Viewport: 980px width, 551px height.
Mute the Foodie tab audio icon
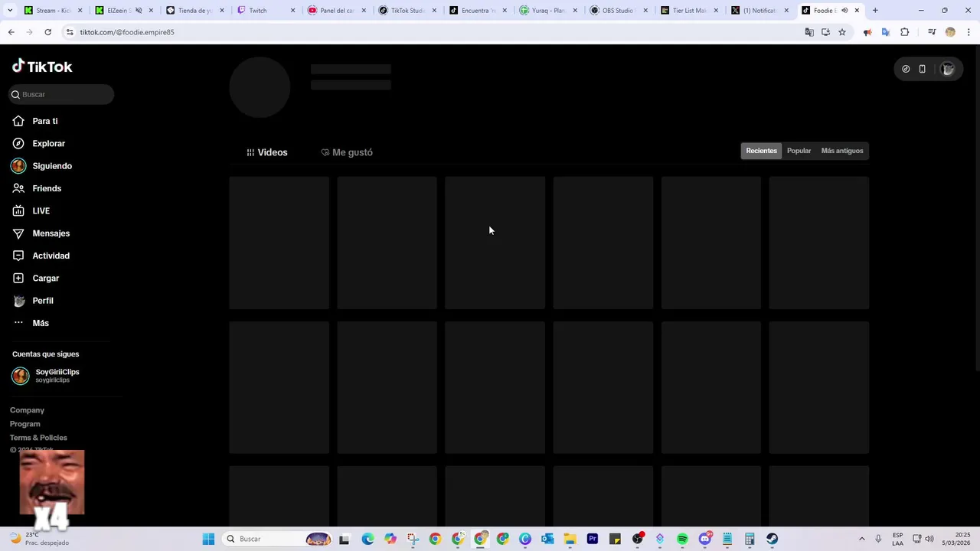(844, 11)
